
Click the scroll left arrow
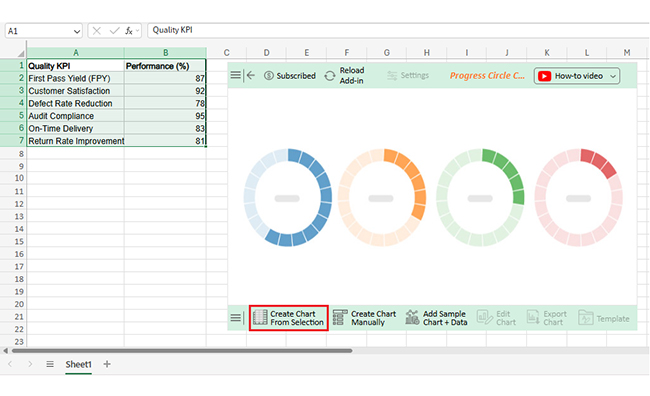tap(5, 351)
